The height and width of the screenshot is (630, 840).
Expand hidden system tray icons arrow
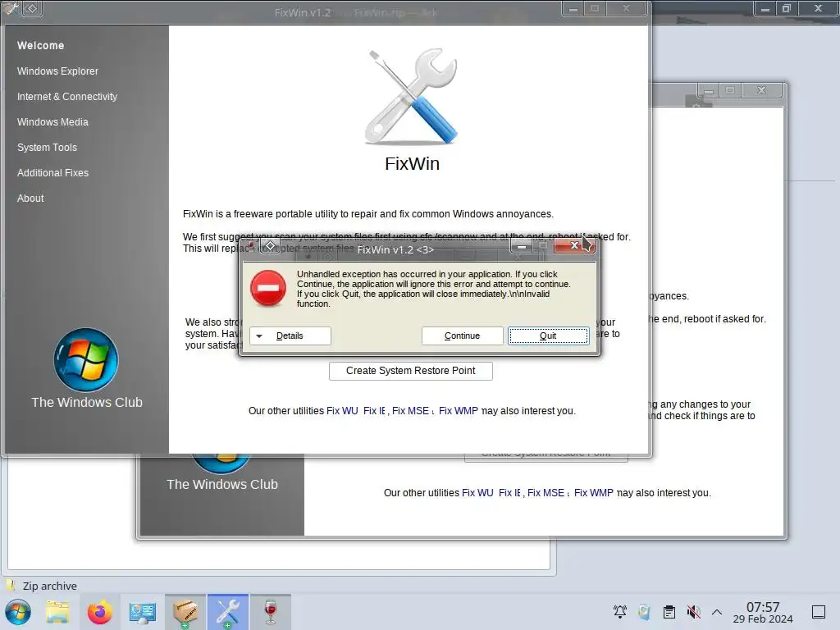pos(717,612)
